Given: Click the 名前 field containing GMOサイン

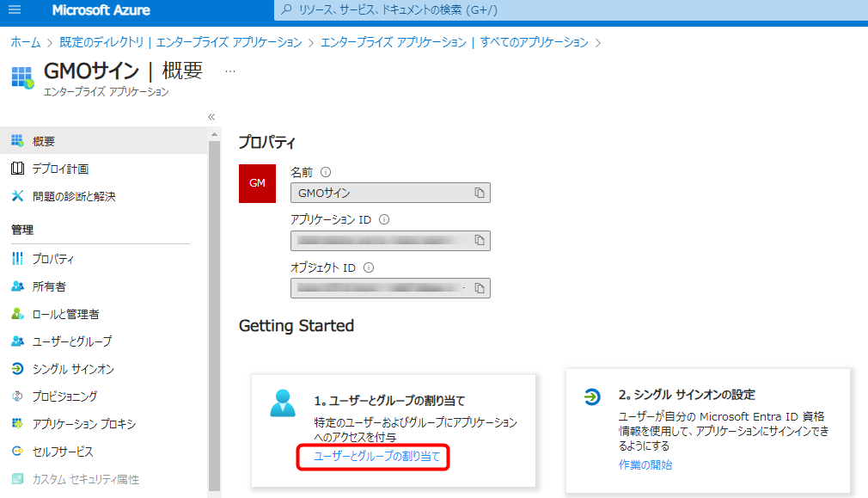Looking at the screenshot, I should pyautogui.click(x=390, y=193).
